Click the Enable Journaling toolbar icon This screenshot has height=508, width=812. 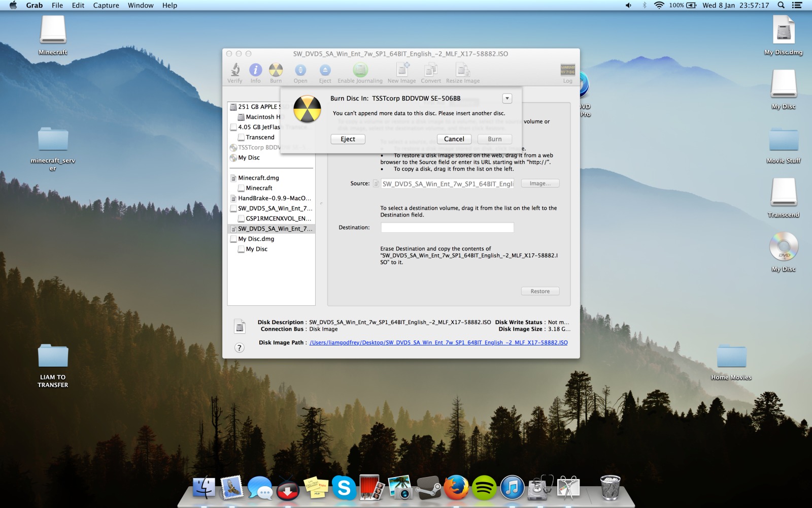pyautogui.click(x=360, y=70)
